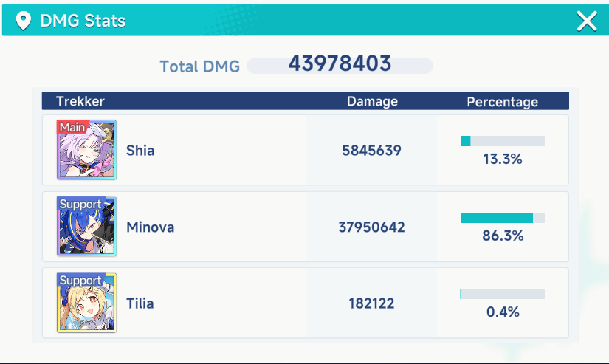Click Shia's damage percentage bar
Image resolution: width=609 pixels, height=364 pixels.
pos(503,141)
